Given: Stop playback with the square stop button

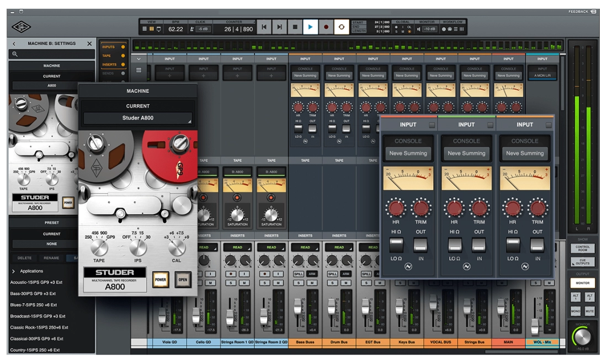Looking at the screenshot, I should pyautogui.click(x=295, y=27).
